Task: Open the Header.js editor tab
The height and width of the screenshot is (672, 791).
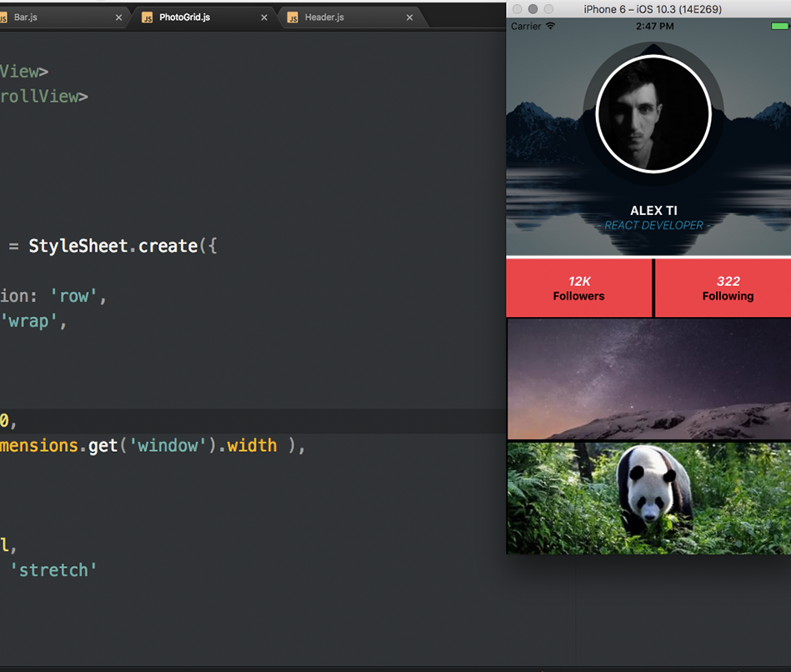Action: click(323, 18)
